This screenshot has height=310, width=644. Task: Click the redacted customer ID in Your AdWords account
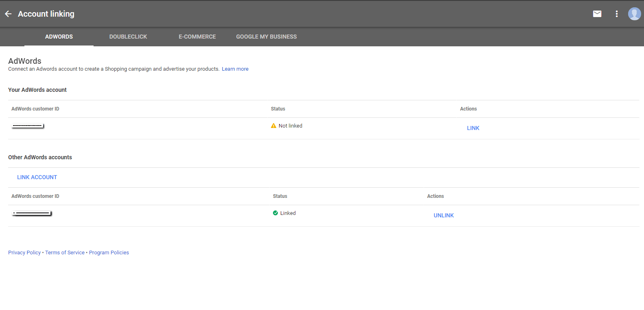(28, 126)
